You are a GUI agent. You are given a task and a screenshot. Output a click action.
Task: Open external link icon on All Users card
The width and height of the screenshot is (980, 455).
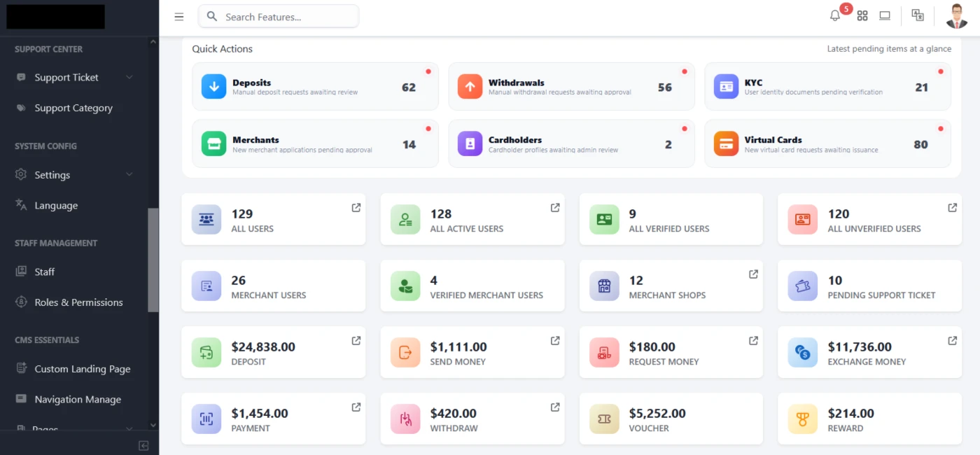[x=356, y=208]
